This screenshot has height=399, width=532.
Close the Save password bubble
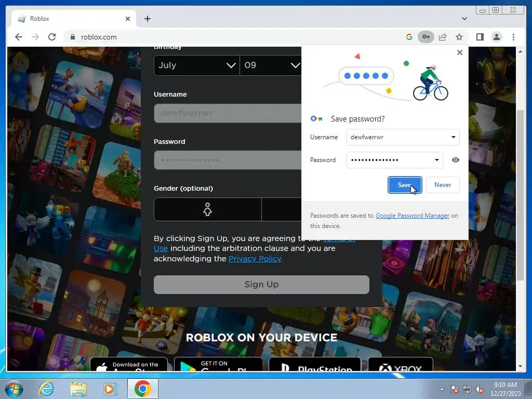point(459,52)
